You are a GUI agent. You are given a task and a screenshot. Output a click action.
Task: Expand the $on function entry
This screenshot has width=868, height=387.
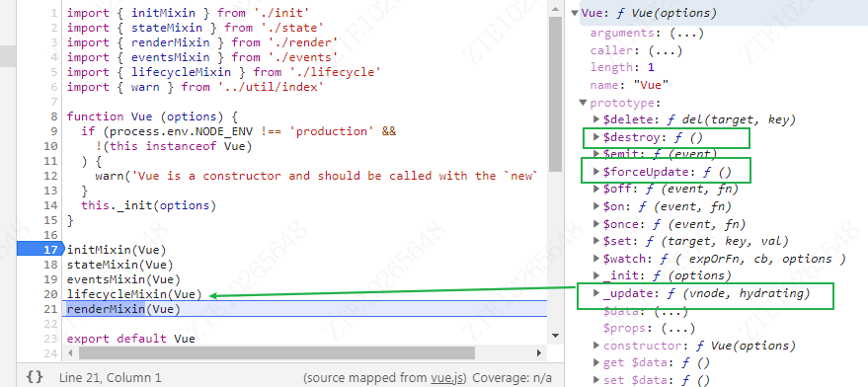pos(596,206)
